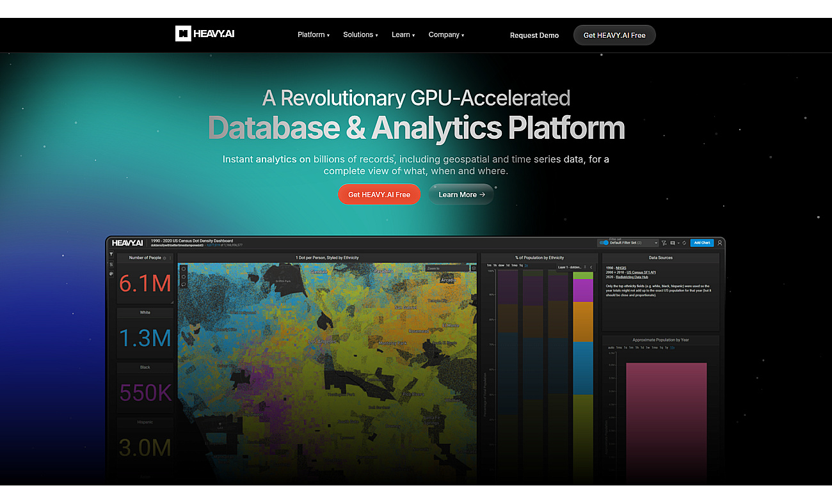Expand the Solutions menu

pos(360,35)
